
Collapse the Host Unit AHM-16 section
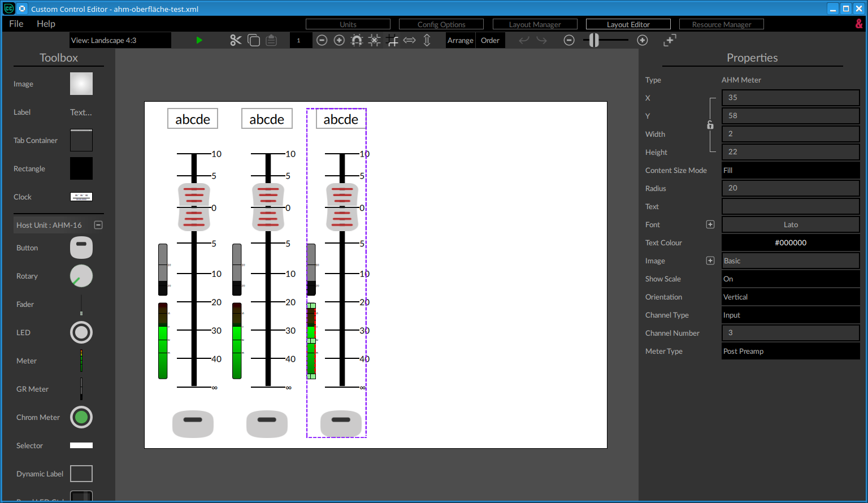pos(98,225)
